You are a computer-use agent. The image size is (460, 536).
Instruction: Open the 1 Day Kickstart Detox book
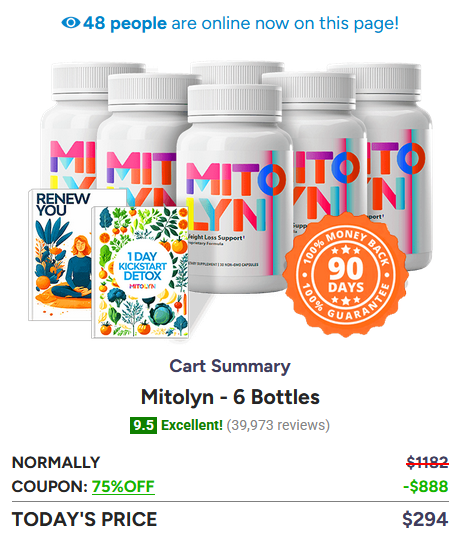pos(140,272)
